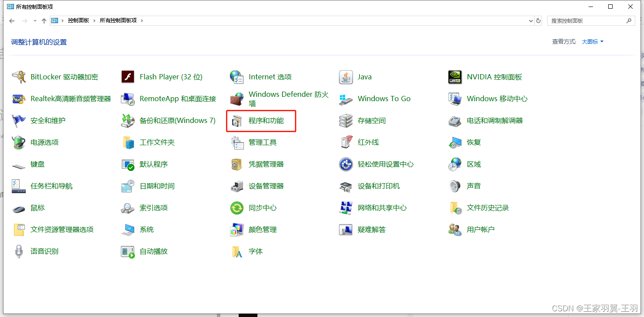Open the 电话和调制解调器 icon
Viewport: 644px width, 317px height.
455,121
